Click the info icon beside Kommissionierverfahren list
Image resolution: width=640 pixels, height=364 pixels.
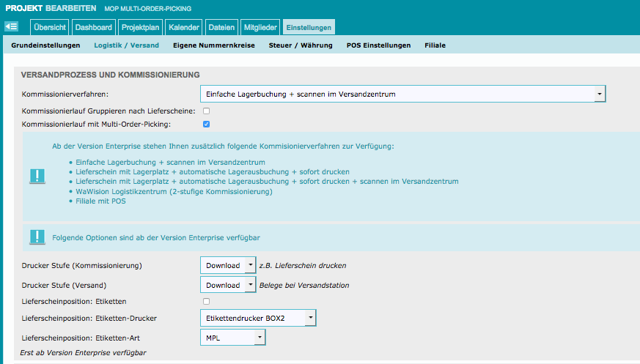click(37, 176)
